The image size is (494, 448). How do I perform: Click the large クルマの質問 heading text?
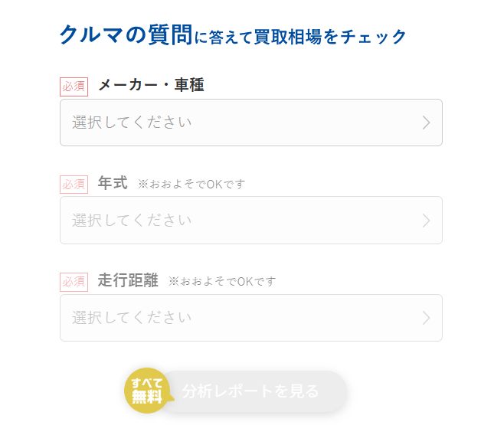[126, 34]
